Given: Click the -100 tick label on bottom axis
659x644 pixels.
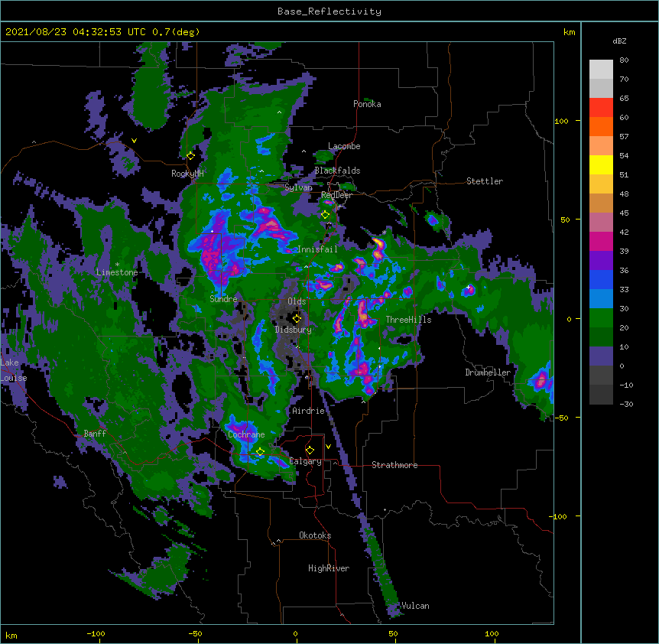Looking at the screenshot, I should pos(96,634).
